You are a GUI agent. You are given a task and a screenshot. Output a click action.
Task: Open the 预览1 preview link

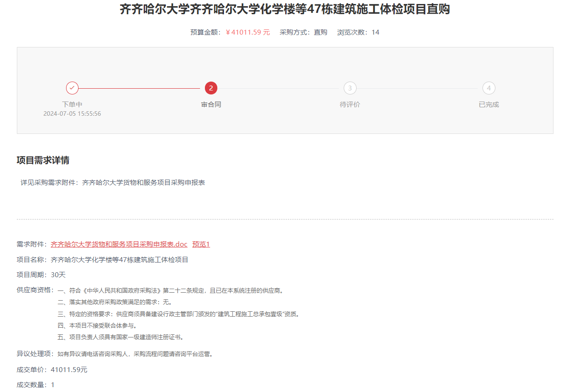201,244
